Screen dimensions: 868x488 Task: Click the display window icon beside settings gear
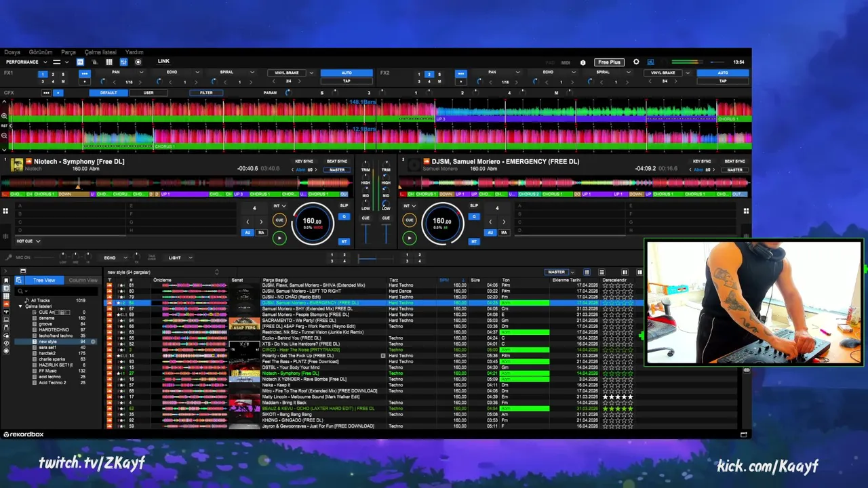[650, 62]
